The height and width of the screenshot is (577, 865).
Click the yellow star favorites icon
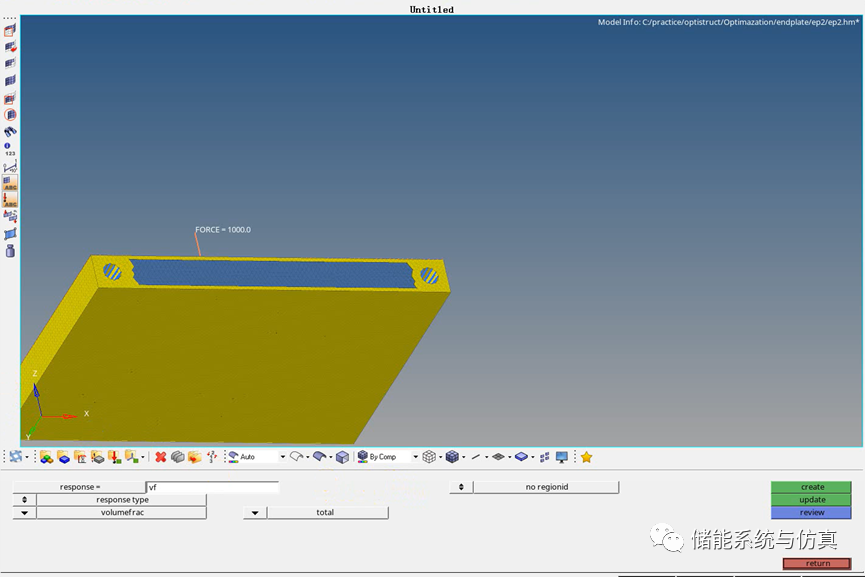click(x=586, y=457)
